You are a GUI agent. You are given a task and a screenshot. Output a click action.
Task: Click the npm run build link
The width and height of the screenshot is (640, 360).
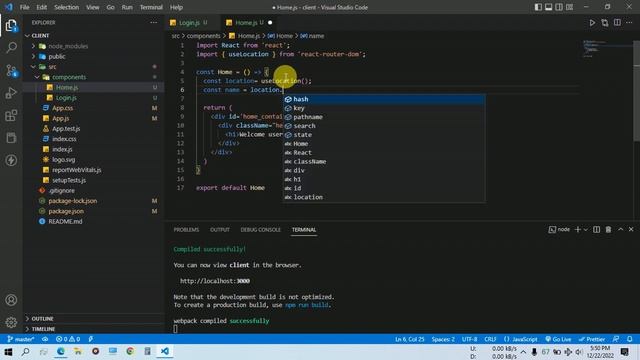tap(307, 305)
